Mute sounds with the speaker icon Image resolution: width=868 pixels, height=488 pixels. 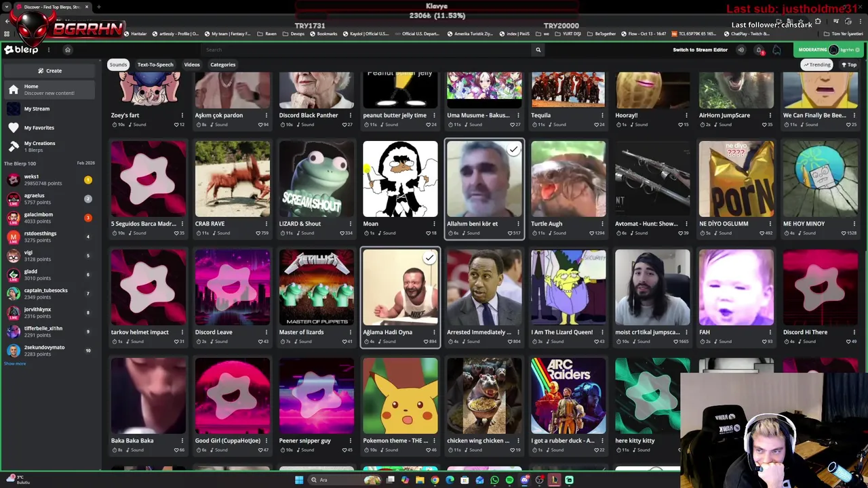pos(741,49)
